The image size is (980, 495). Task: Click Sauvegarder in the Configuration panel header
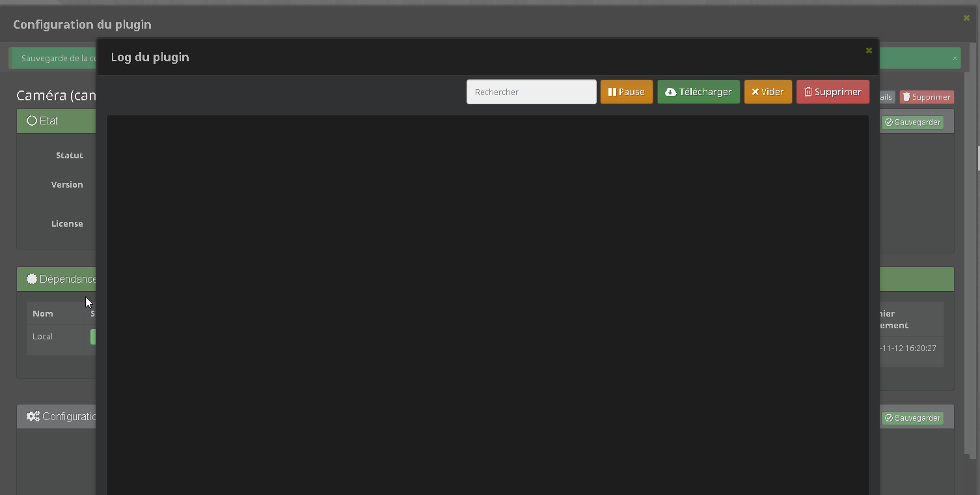pyautogui.click(x=912, y=417)
